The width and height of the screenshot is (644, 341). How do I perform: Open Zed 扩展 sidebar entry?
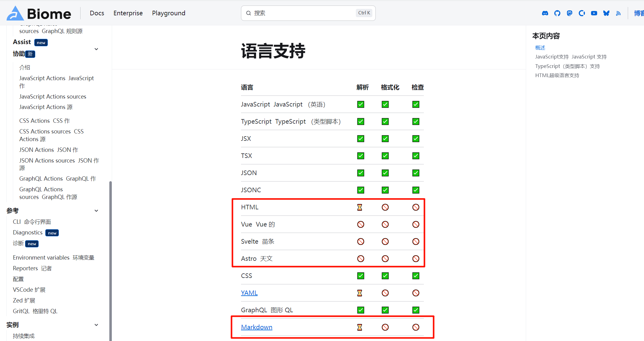tap(24, 301)
